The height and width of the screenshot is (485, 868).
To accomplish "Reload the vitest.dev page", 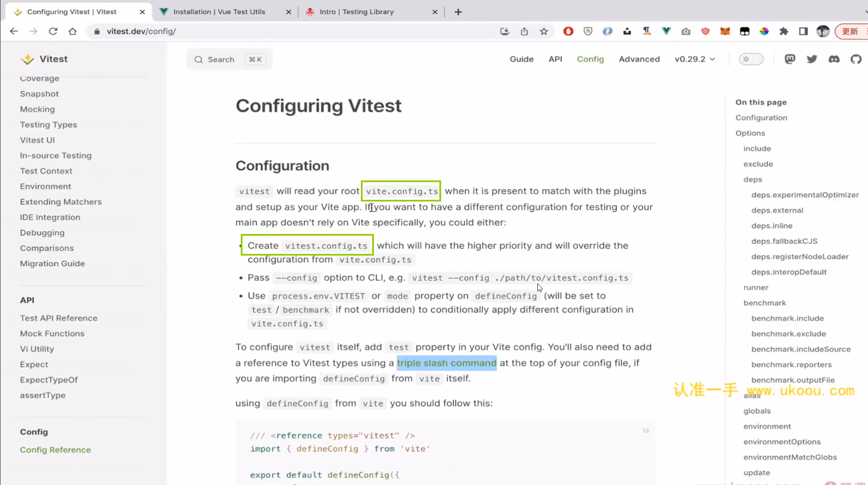I will pos(53,31).
